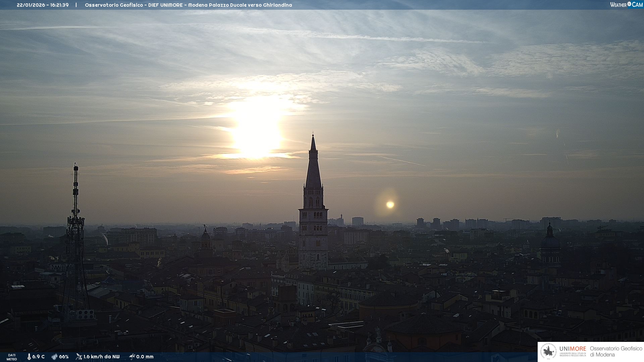Click the 1.6 km/h da NW wind reading
Screen dimensions: 644x362
[101, 357]
